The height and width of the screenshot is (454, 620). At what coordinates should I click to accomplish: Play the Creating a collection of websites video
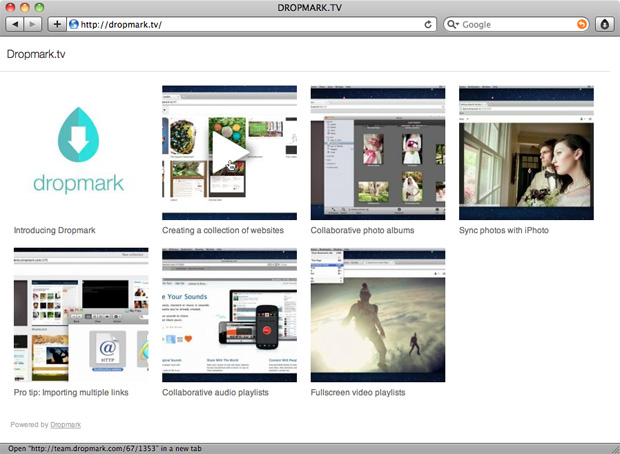229,153
